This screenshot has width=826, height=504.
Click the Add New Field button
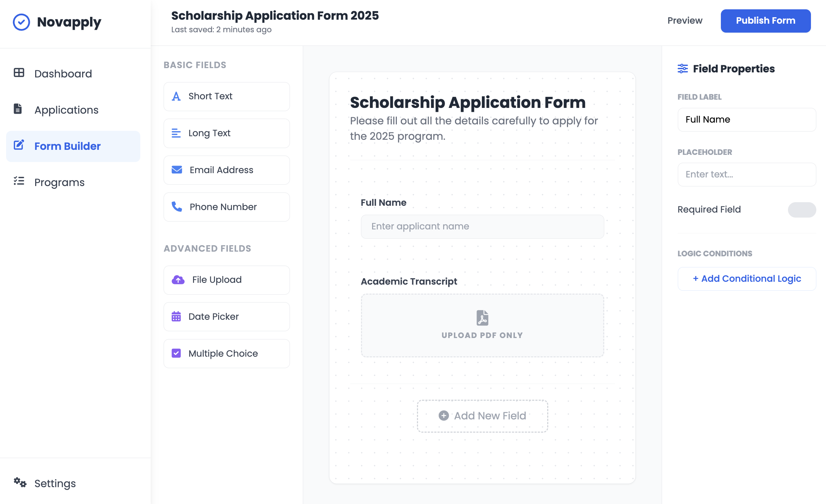(482, 416)
